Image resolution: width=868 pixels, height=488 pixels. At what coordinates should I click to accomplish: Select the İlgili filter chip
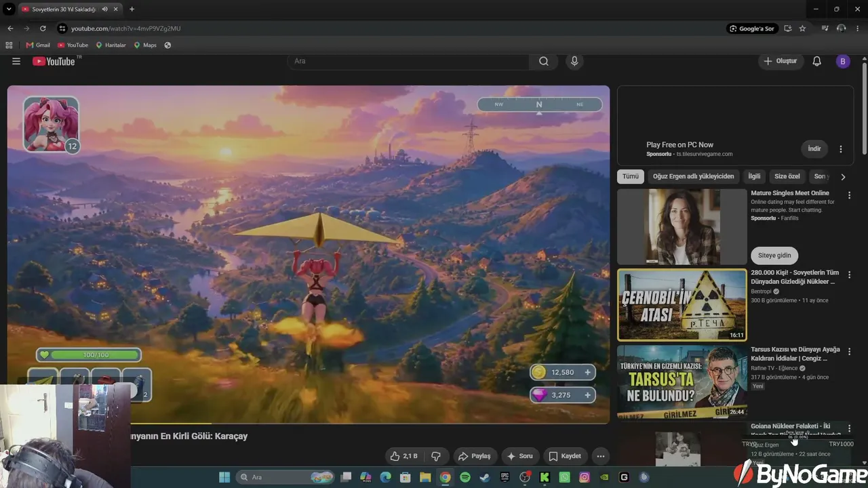click(x=754, y=176)
